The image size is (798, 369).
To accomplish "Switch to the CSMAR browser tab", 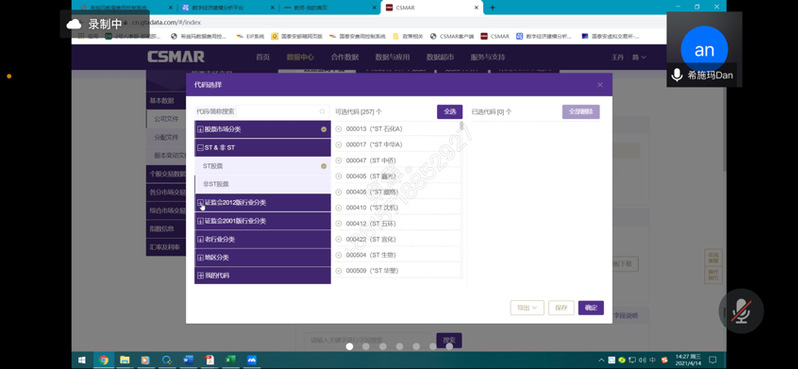I will click(x=429, y=8).
